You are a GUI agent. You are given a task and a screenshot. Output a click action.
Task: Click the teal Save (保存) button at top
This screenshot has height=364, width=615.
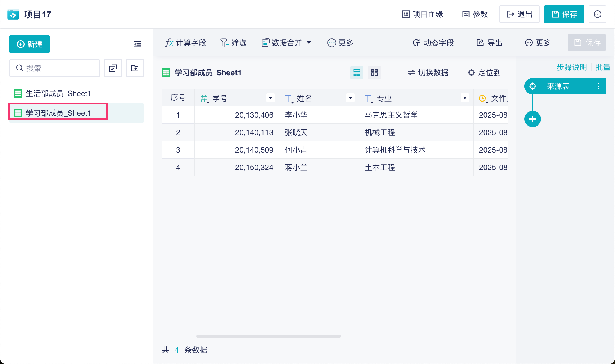(564, 14)
